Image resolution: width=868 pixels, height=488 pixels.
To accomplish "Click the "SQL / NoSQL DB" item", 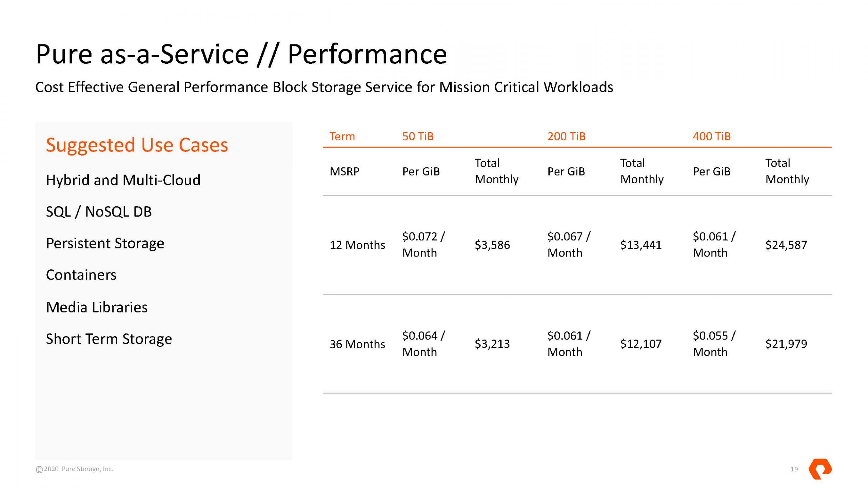I will click(x=99, y=212).
